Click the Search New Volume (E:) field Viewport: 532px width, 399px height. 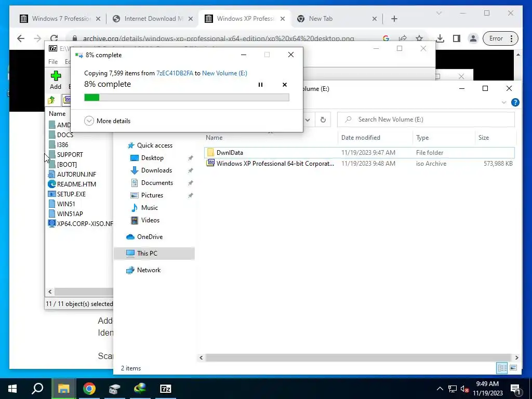pos(426,119)
